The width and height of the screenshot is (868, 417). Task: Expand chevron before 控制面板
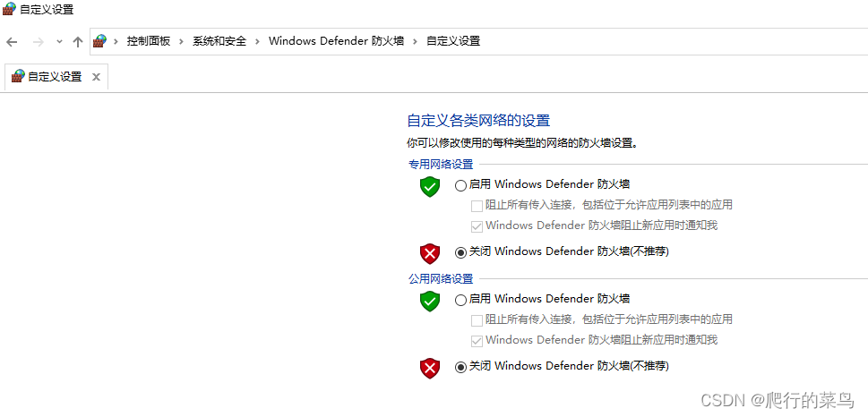(116, 41)
